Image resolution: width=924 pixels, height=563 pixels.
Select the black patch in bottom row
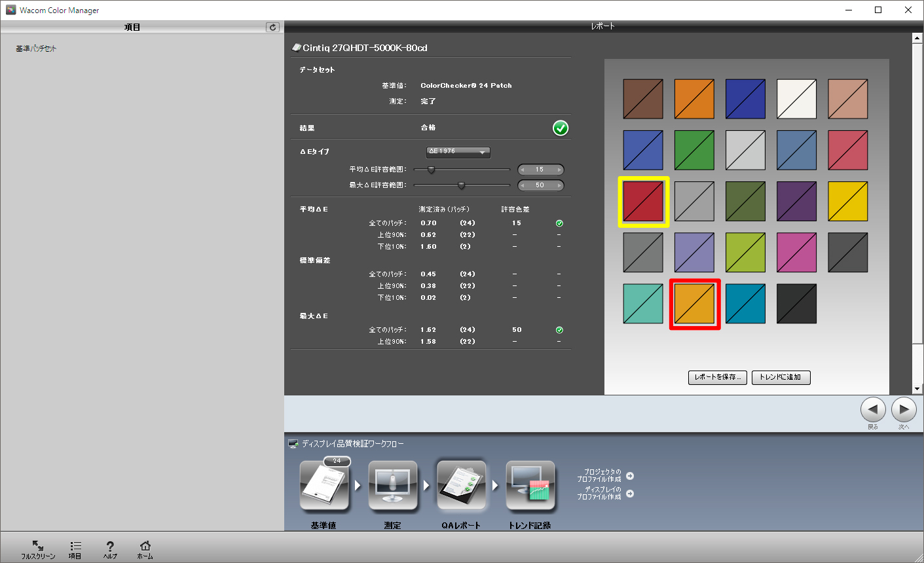coord(796,304)
